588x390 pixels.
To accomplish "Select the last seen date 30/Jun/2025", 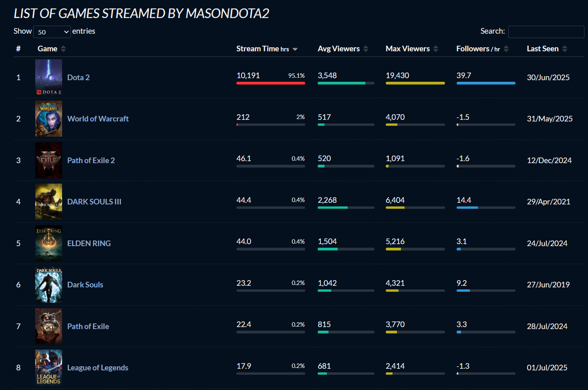I will (548, 77).
